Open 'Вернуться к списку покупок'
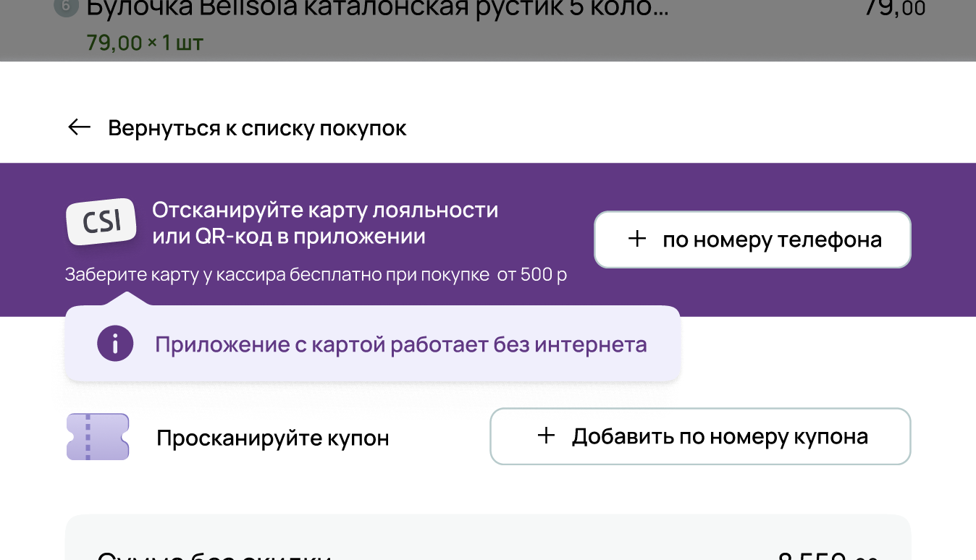The height and width of the screenshot is (560, 976). 257,127
